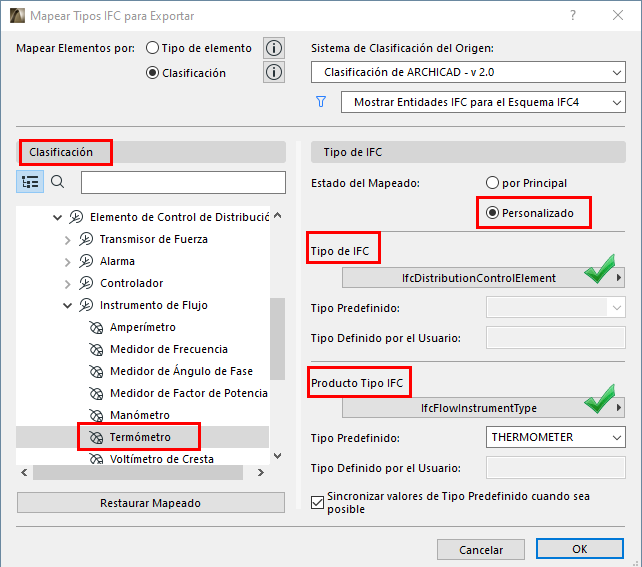Select the Medidor de Factor de Potencia row

point(142,393)
